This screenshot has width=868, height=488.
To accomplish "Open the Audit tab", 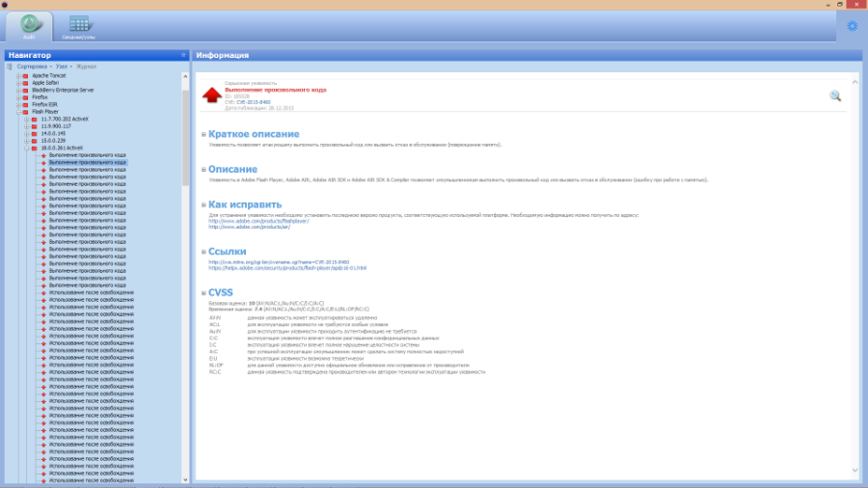I will 29,27.
